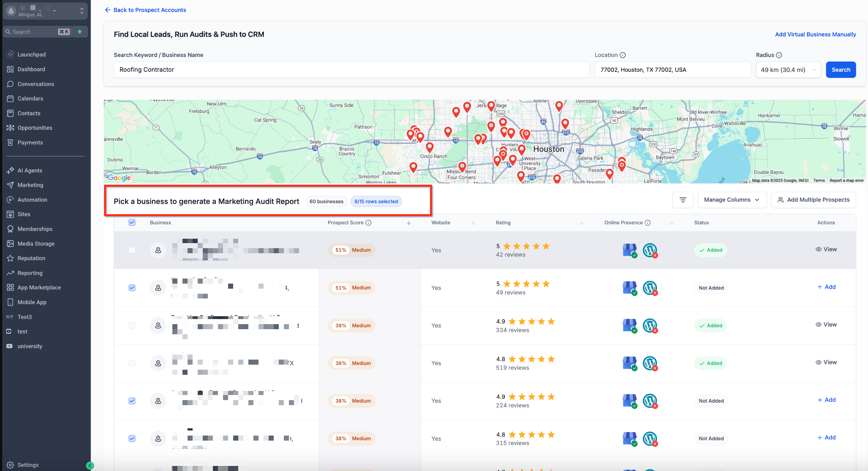The image size is (868, 471).
Task: Click the blue Search button
Action: (x=840, y=70)
